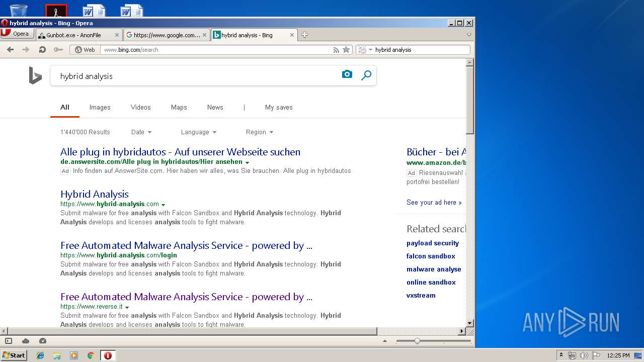644x362 pixels.
Task: Select the Images search tab
Action: click(100, 107)
